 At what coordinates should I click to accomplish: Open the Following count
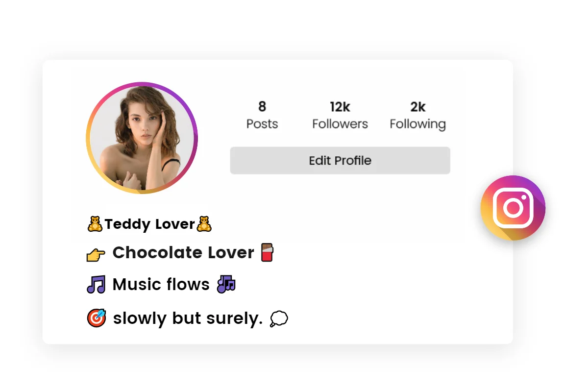click(417, 115)
